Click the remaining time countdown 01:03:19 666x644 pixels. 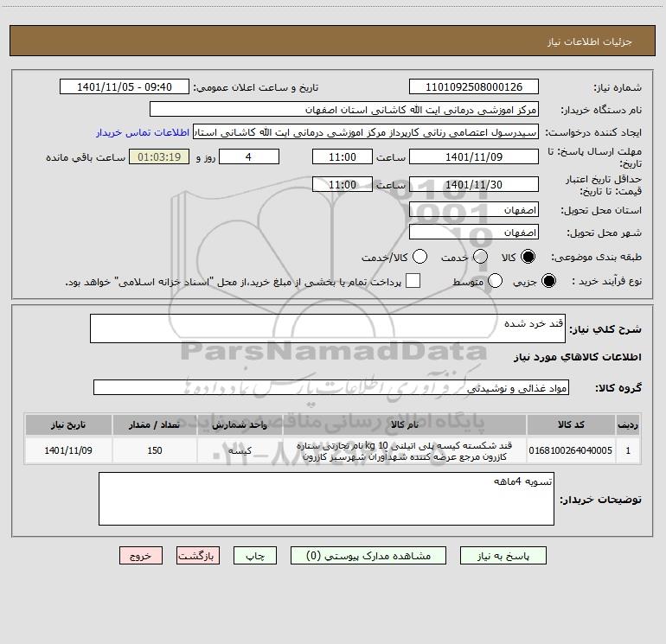(x=159, y=156)
